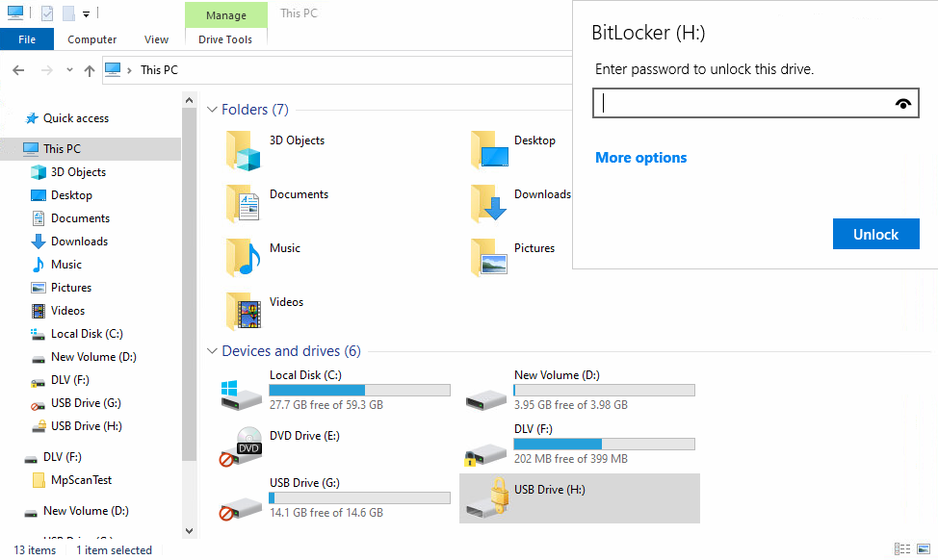Select the BitLocker DLV (F:) drive icon
Viewport: 938px width, 560px height.
(485, 455)
